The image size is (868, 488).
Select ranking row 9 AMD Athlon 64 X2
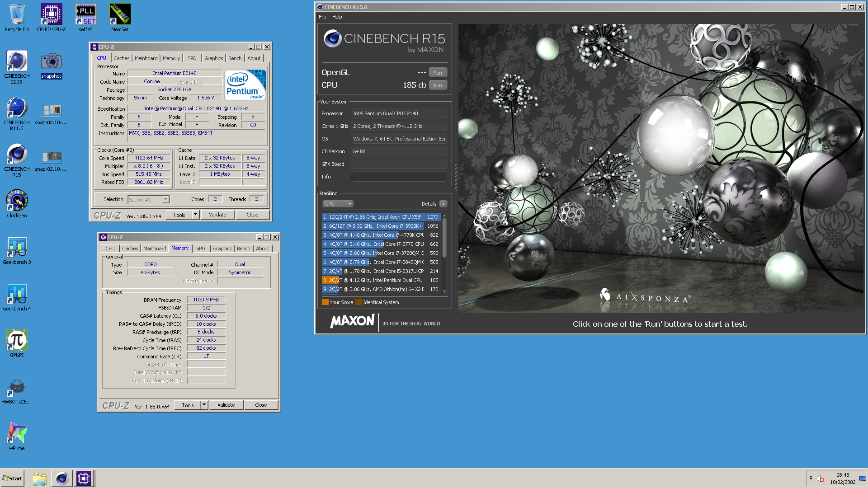click(381, 289)
